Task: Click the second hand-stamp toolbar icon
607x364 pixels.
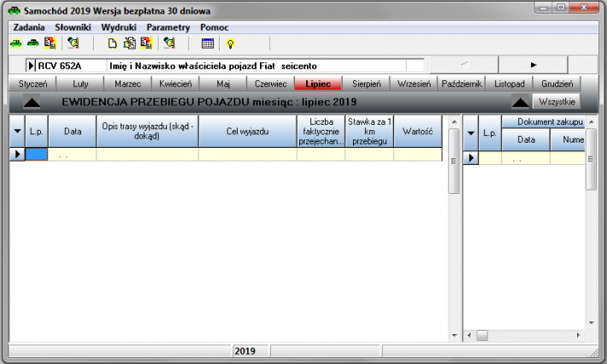Action: (169, 43)
